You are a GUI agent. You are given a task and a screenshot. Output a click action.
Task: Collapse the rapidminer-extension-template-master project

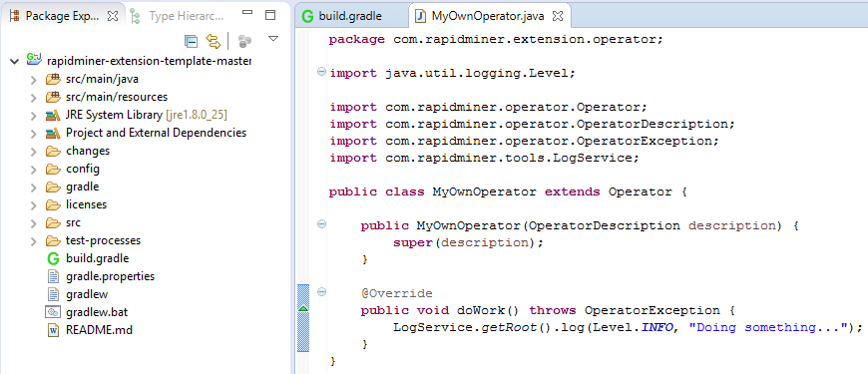click(x=14, y=61)
